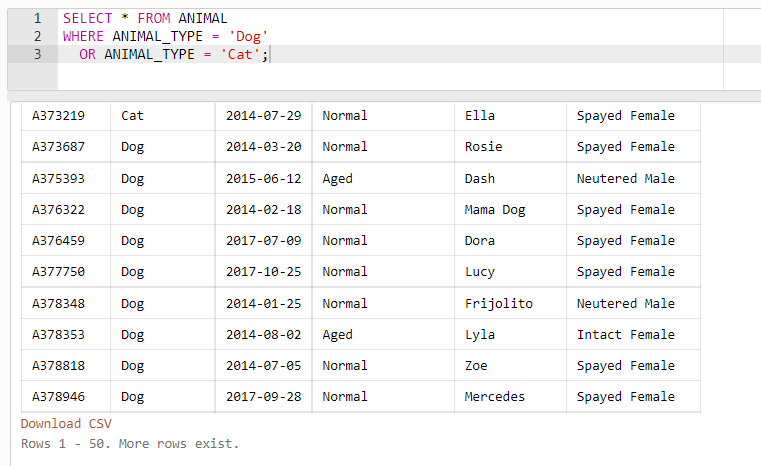
Task: Click Aged condition in Lyla's row
Action: [x=338, y=335]
